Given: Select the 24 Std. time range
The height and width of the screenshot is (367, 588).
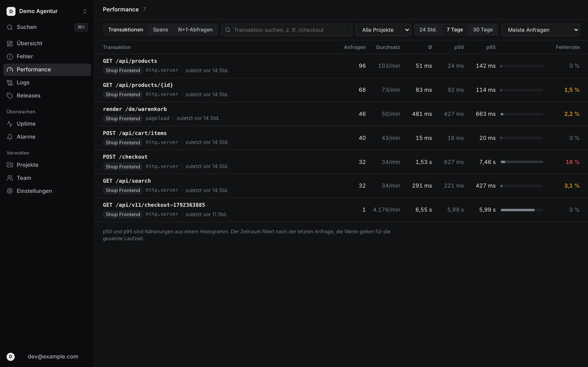Looking at the screenshot, I should pos(428,30).
